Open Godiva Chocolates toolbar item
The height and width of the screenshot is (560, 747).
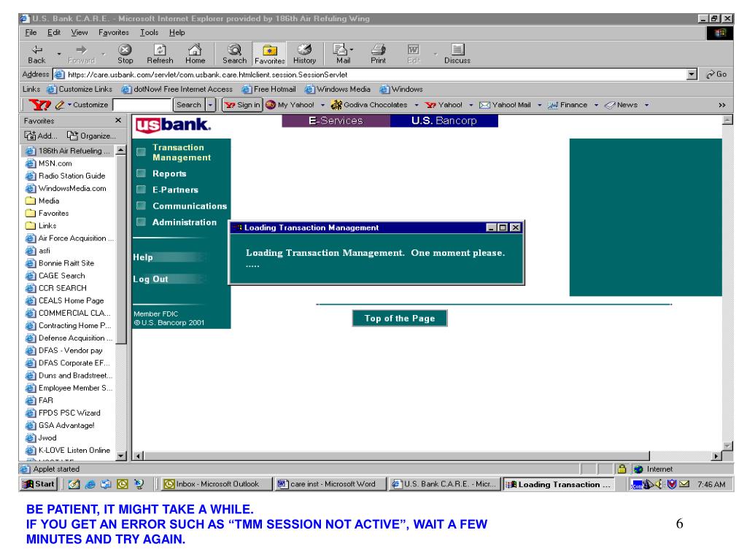[369, 105]
